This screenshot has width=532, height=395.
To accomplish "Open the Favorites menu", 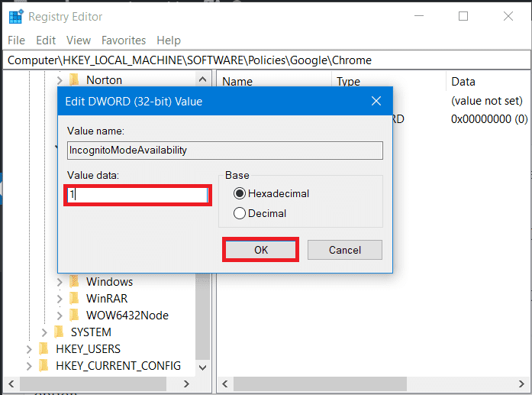I will click(124, 40).
